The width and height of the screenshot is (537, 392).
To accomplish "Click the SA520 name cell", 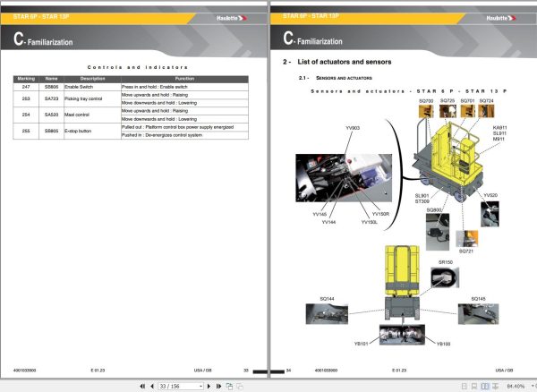I will pos(51,115).
